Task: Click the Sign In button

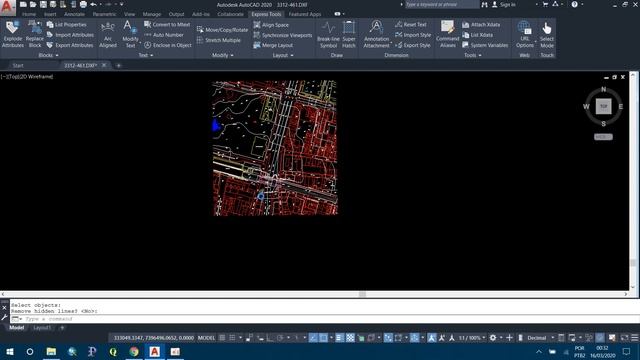Action: [504, 4]
